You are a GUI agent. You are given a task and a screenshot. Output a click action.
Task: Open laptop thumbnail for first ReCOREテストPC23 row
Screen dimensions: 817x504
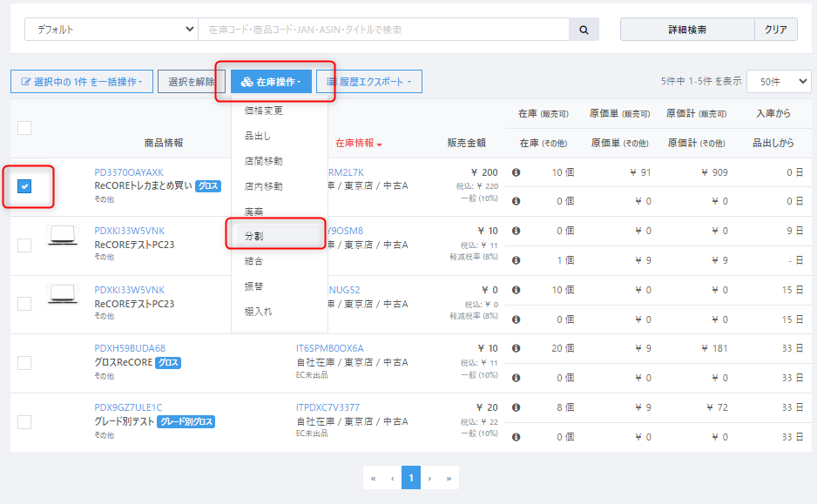tap(63, 235)
